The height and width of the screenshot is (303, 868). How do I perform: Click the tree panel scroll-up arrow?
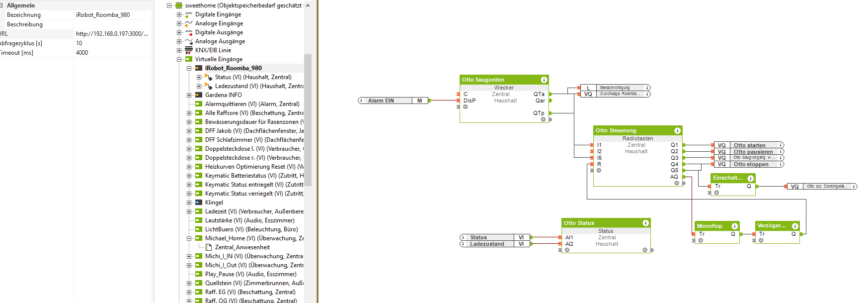click(308, 5)
